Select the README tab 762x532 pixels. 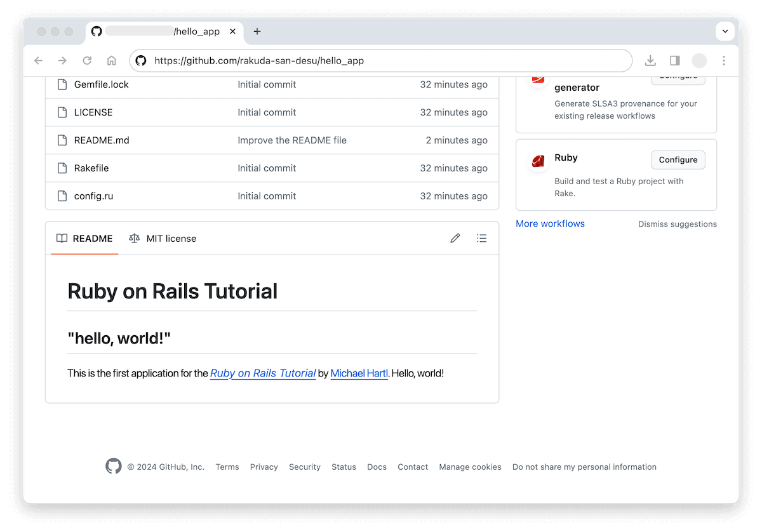pos(84,239)
